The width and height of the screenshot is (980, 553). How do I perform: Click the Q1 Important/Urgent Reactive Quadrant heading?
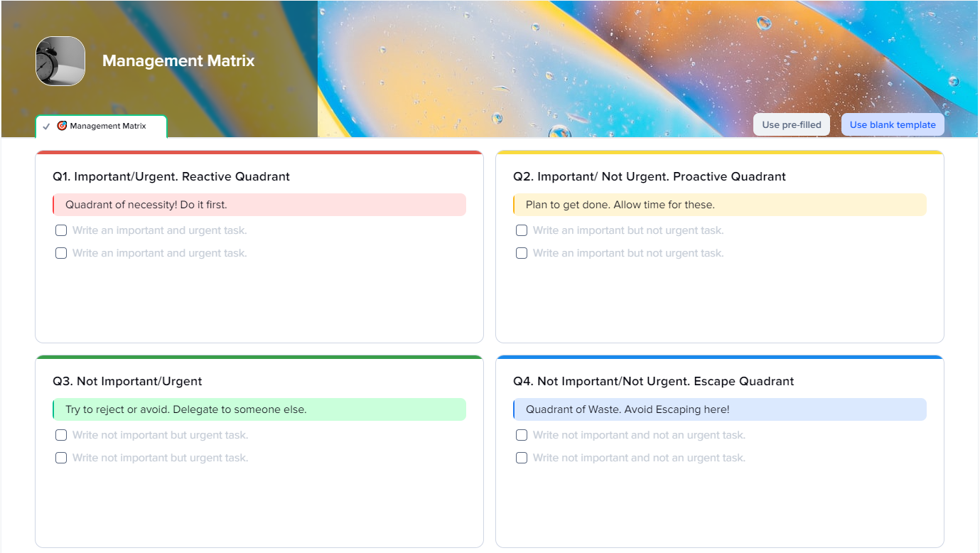(x=171, y=176)
